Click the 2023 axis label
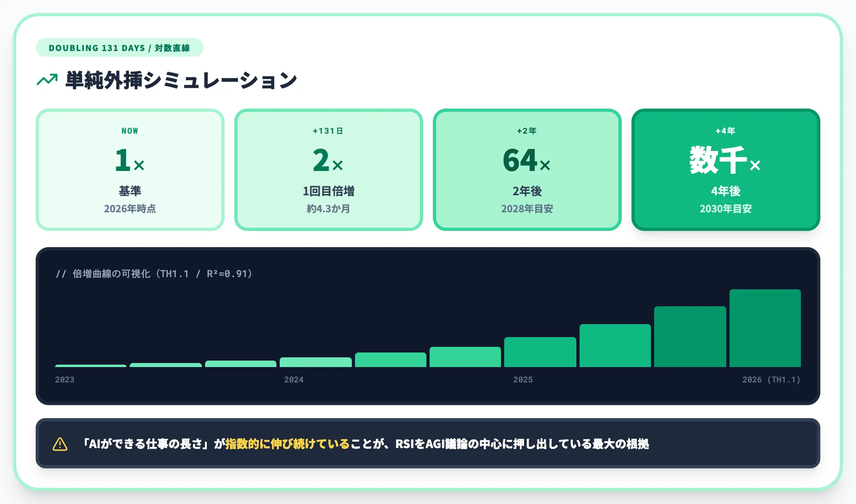 65,380
